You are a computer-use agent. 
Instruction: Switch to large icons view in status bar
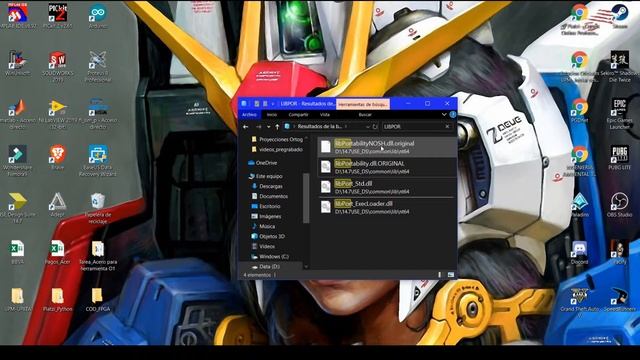coord(451,275)
